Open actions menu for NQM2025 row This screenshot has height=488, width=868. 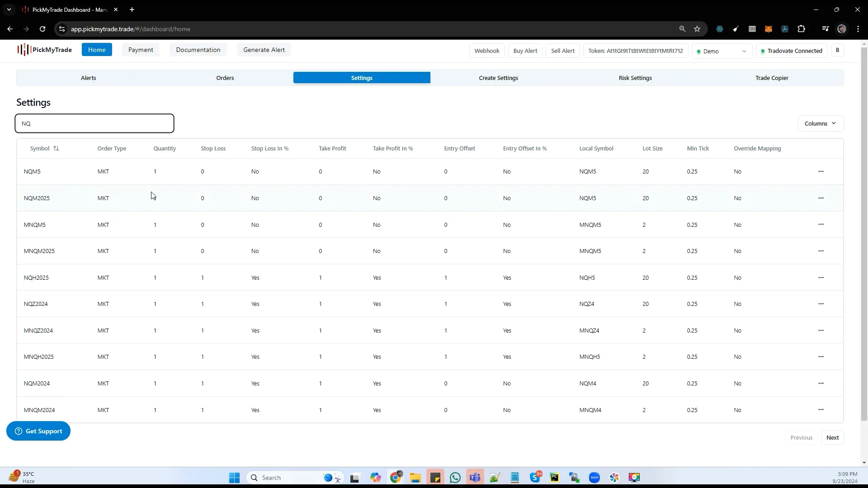tap(821, 198)
